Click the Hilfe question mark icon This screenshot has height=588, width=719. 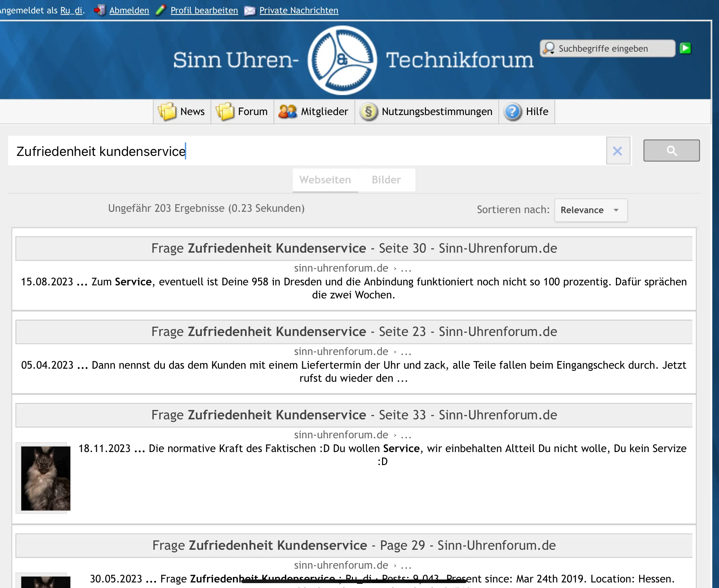pos(513,111)
